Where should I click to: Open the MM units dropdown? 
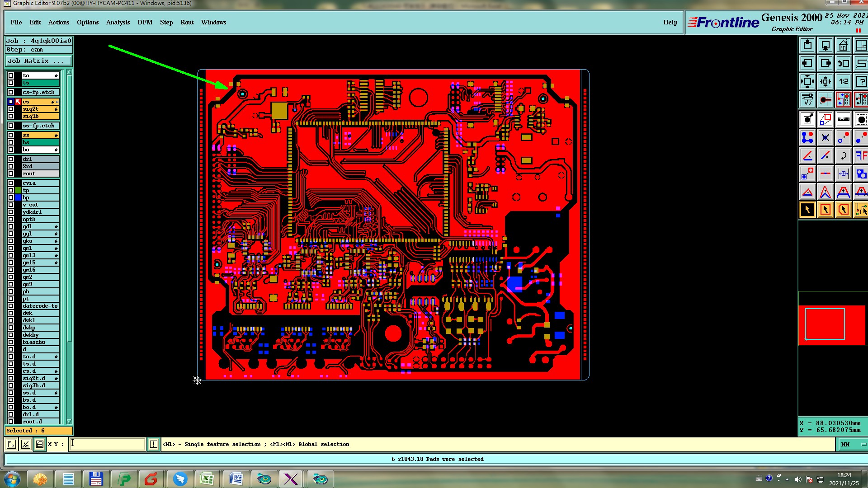853,444
